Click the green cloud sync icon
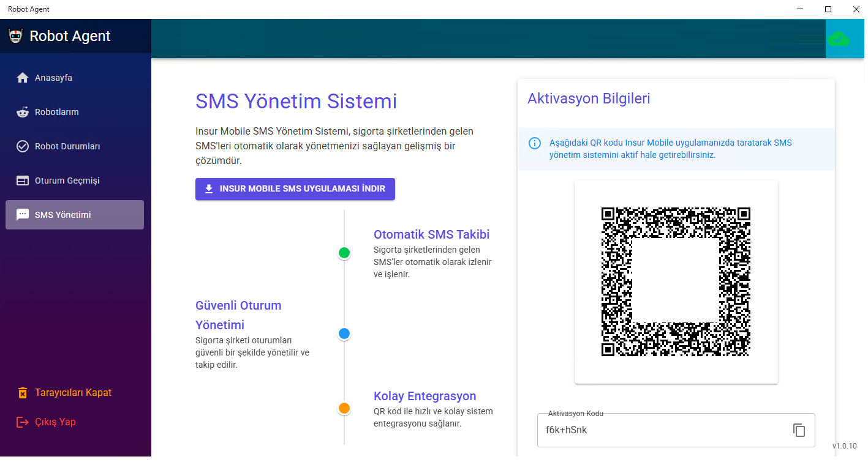This screenshot has width=868, height=462. [839, 38]
